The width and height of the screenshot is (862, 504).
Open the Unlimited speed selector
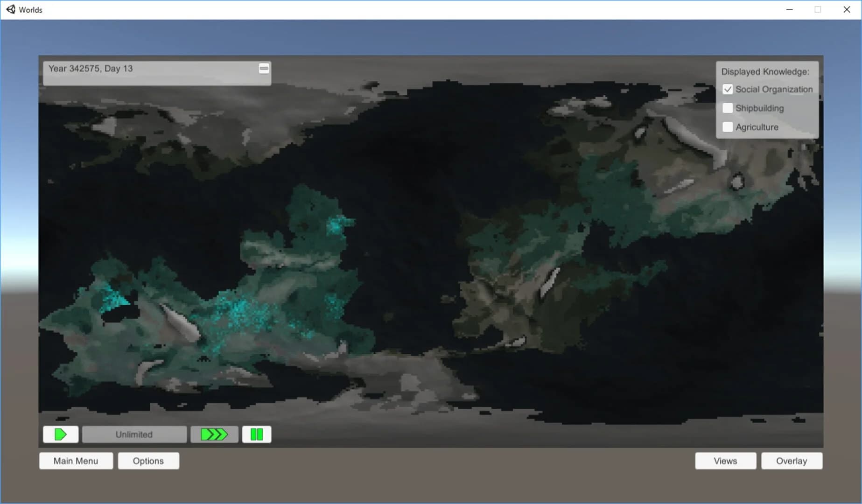point(134,434)
